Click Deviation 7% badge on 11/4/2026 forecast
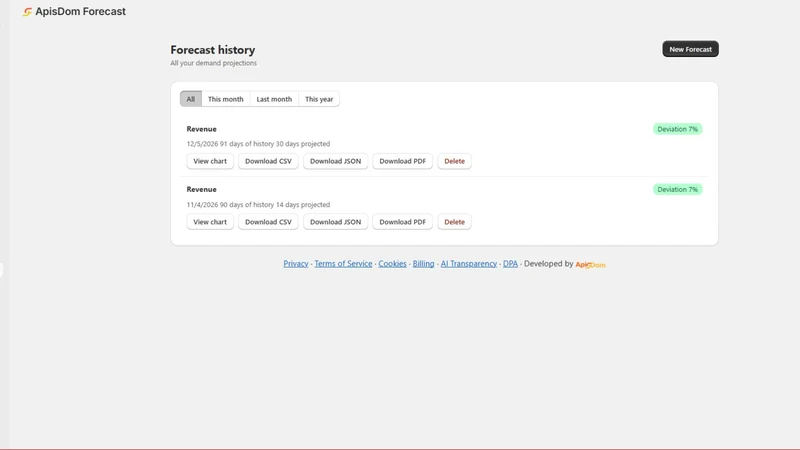 678,189
